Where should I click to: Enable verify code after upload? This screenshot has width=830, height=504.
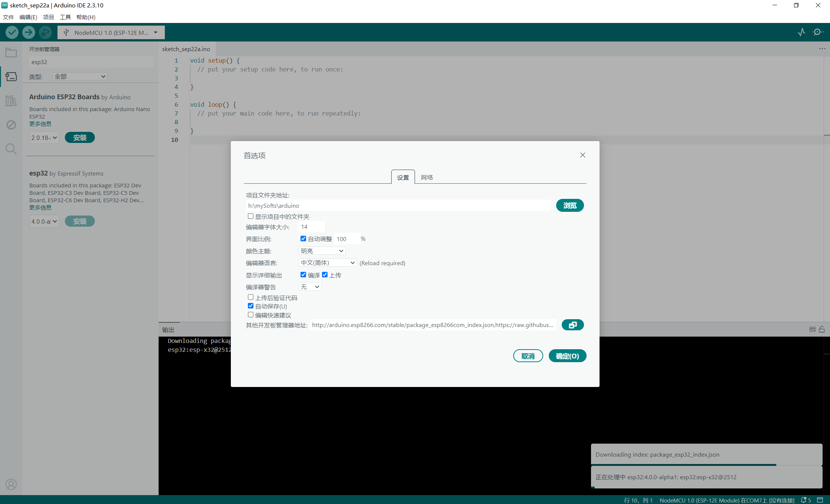[x=251, y=297]
